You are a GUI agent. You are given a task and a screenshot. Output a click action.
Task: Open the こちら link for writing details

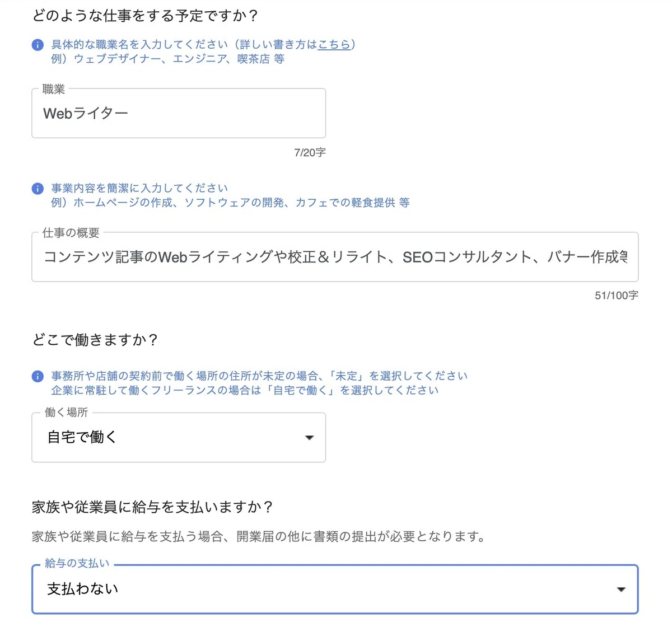(334, 44)
